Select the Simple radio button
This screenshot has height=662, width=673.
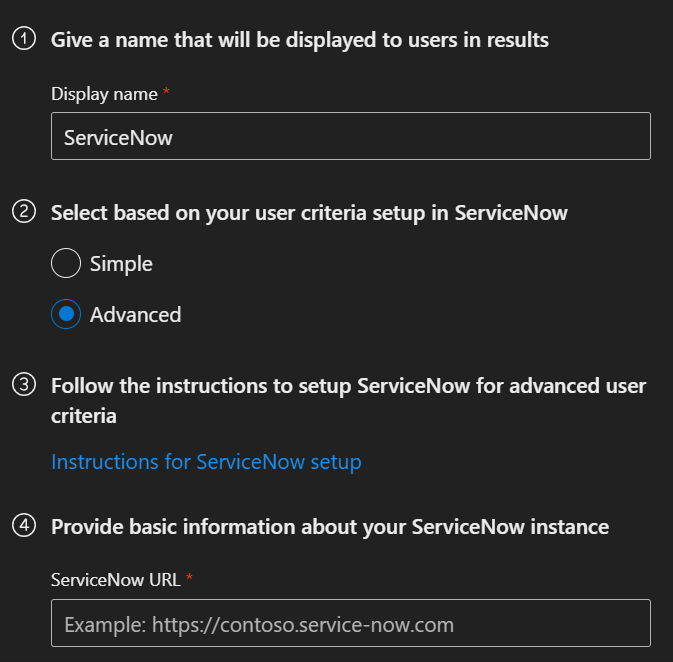(66, 263)
